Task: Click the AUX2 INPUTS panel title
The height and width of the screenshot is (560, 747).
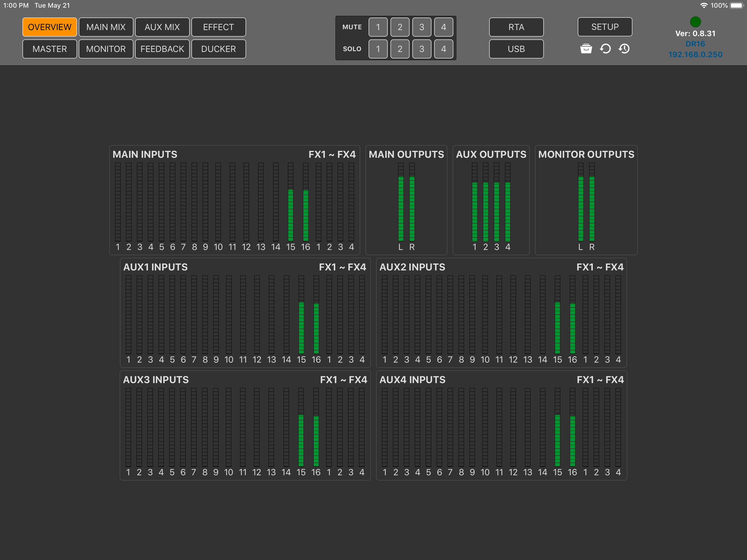Action: point(412,267)
